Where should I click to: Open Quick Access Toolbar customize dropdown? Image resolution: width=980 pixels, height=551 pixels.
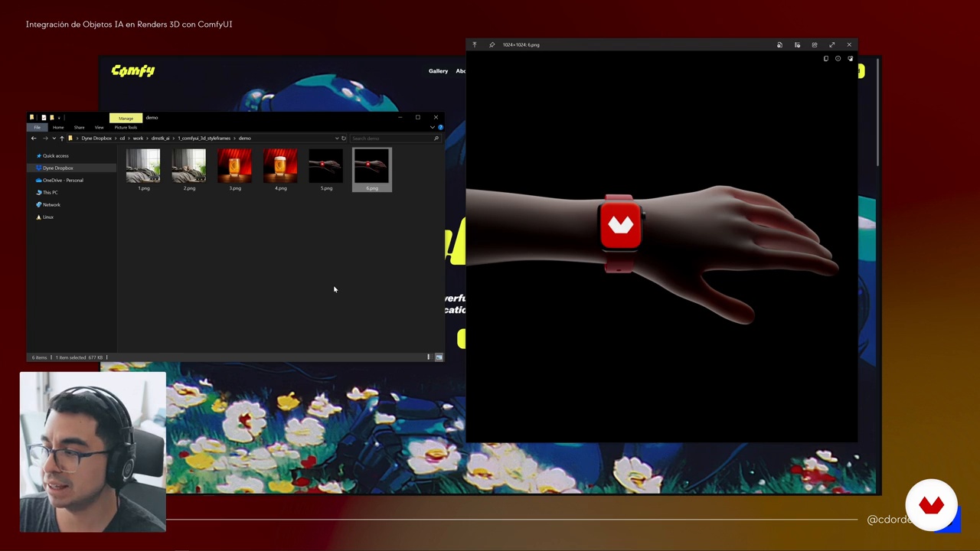(59, 118)
